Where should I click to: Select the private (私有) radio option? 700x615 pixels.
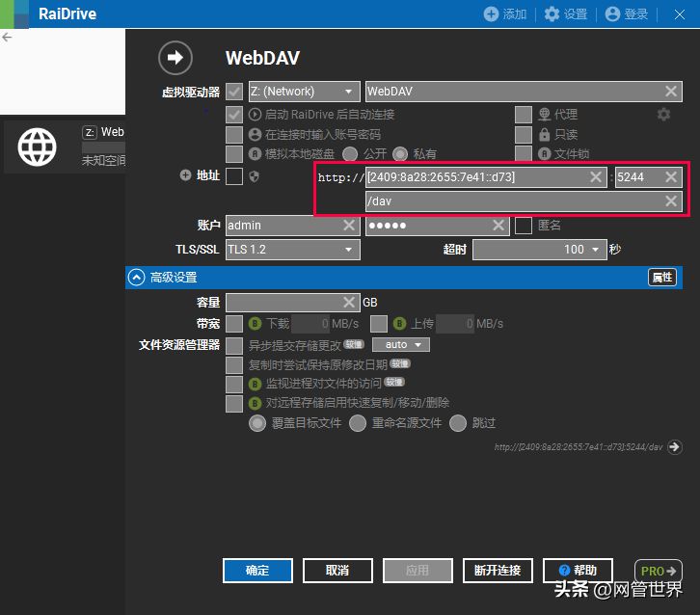(400, 154)
